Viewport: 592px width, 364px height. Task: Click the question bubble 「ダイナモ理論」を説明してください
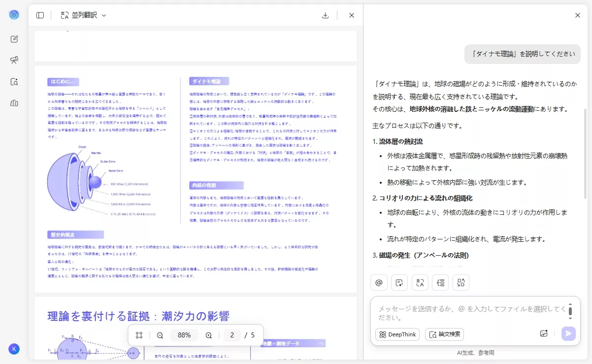pos(522,54)
